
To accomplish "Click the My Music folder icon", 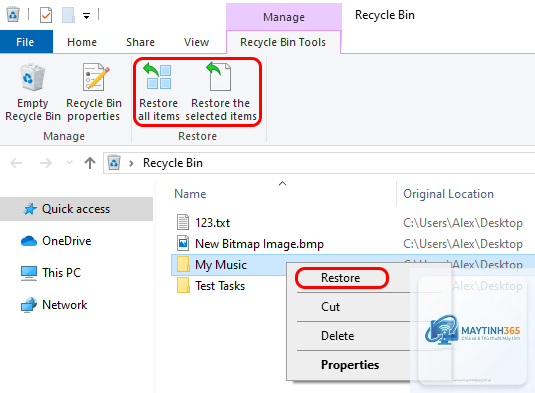I will [183, 265].
